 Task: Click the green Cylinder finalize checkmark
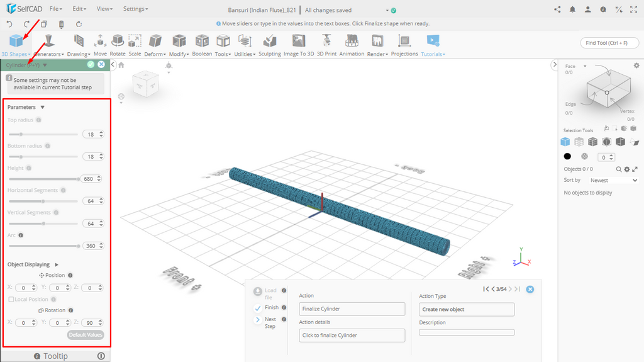(91, 64)
